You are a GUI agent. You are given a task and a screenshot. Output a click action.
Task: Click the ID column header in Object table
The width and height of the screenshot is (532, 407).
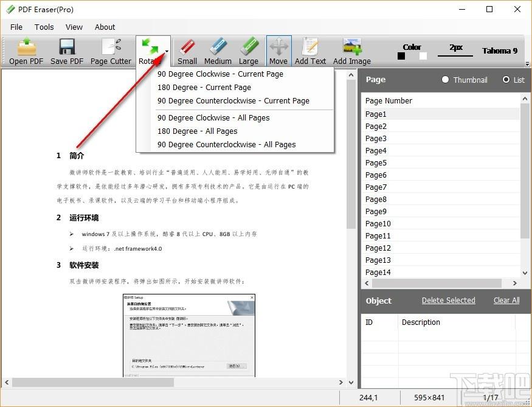click(369, 322)
